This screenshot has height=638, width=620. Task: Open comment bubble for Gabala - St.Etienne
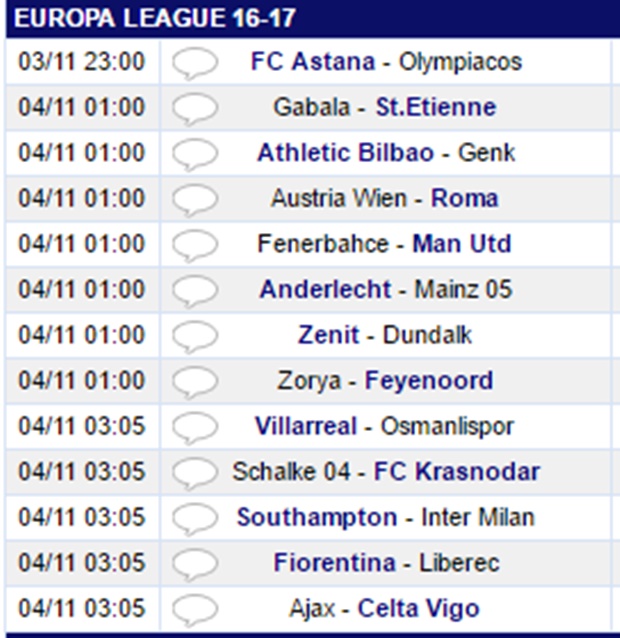(195, 108)
